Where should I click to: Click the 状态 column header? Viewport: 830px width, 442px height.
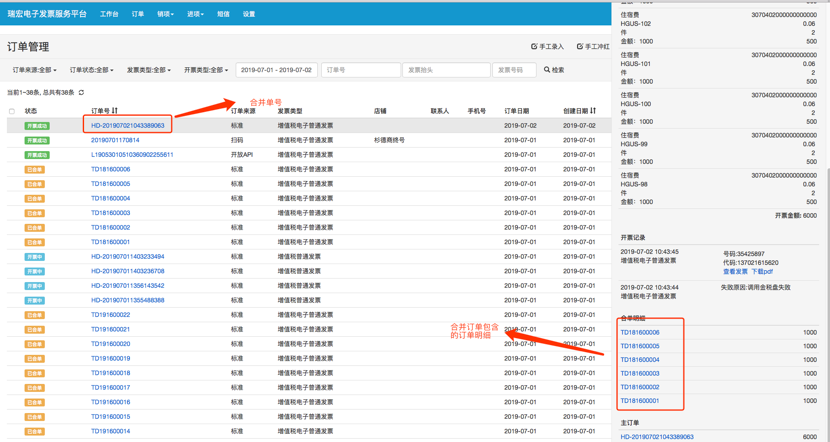tap(31, 111)
